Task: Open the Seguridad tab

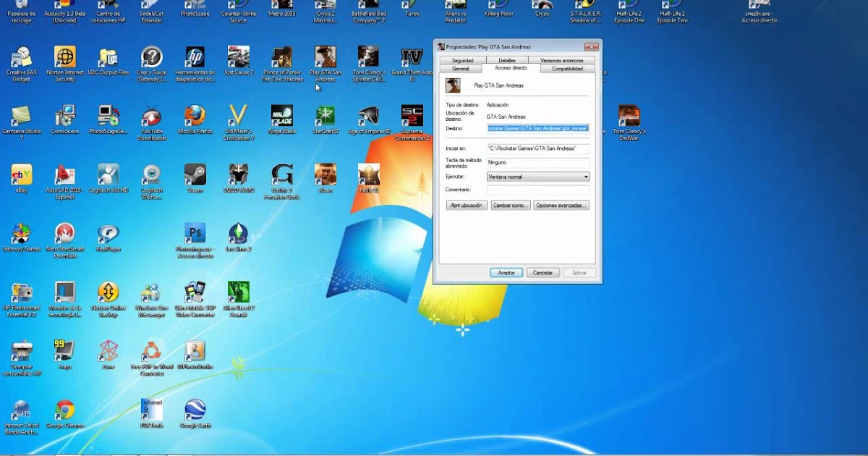Action: 461,59
